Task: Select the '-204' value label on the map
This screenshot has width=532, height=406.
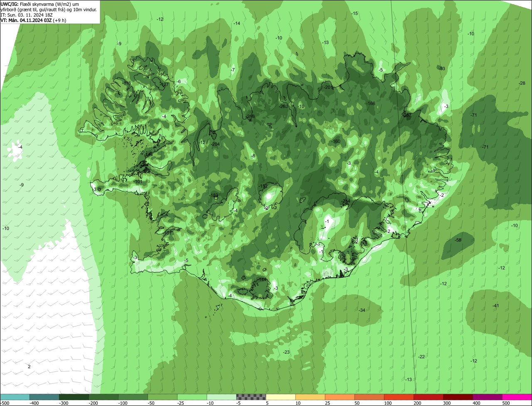Action: click(215, 144)
